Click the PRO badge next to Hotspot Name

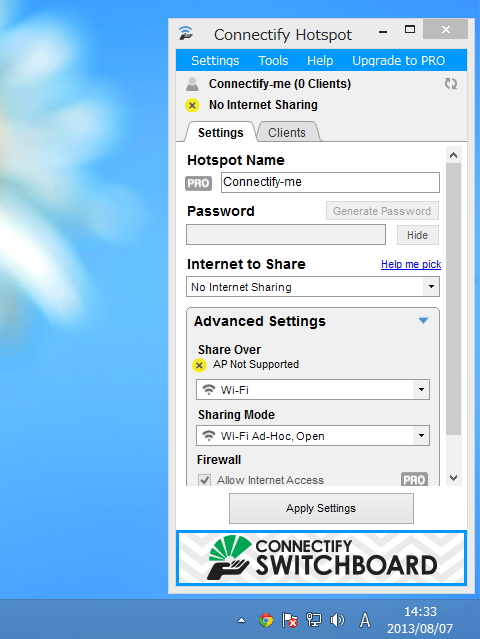click(x=198, y=183)
